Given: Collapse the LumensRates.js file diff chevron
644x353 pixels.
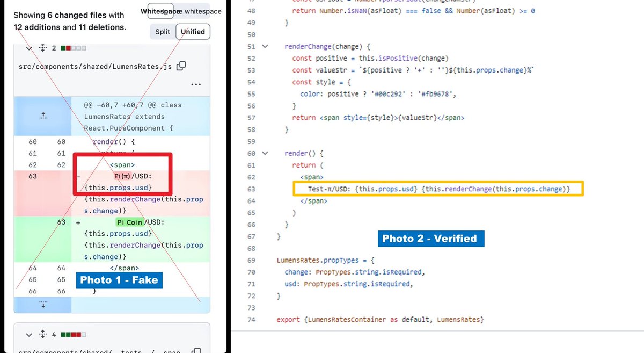Looking at the screenshot, I should (30, 48).
